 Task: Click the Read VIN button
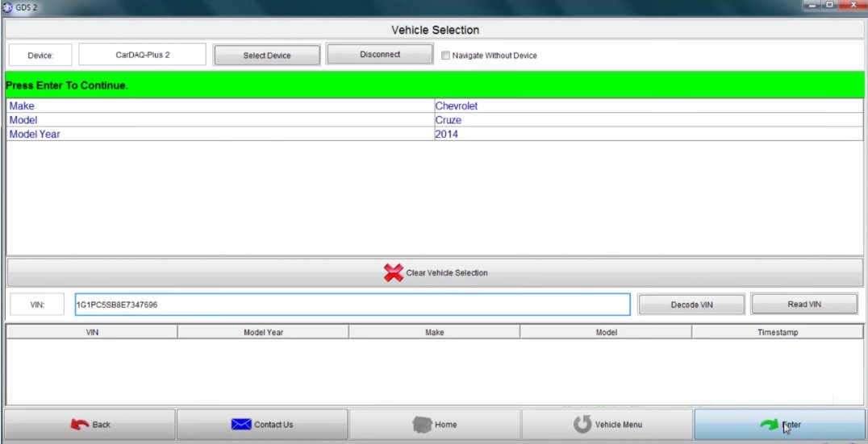803,304
